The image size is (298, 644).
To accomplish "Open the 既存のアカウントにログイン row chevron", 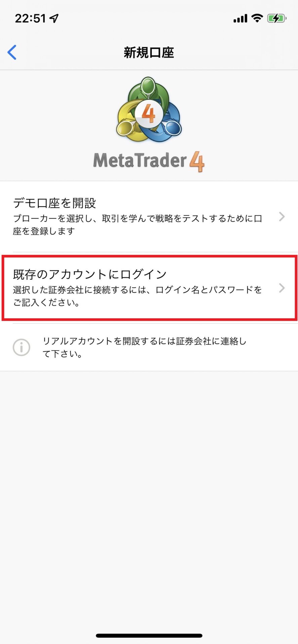I will point(282,288).
